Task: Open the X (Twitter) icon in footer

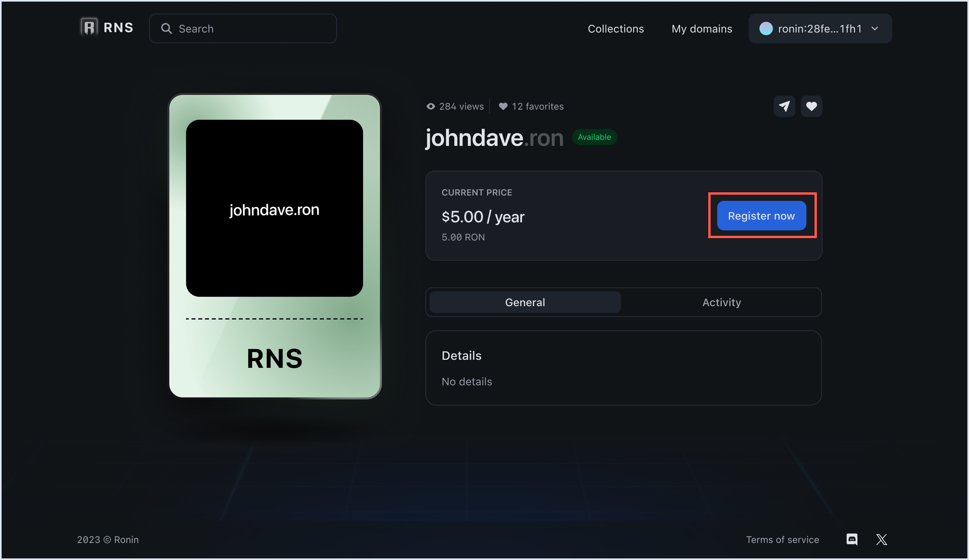Action: click(882, 539)
